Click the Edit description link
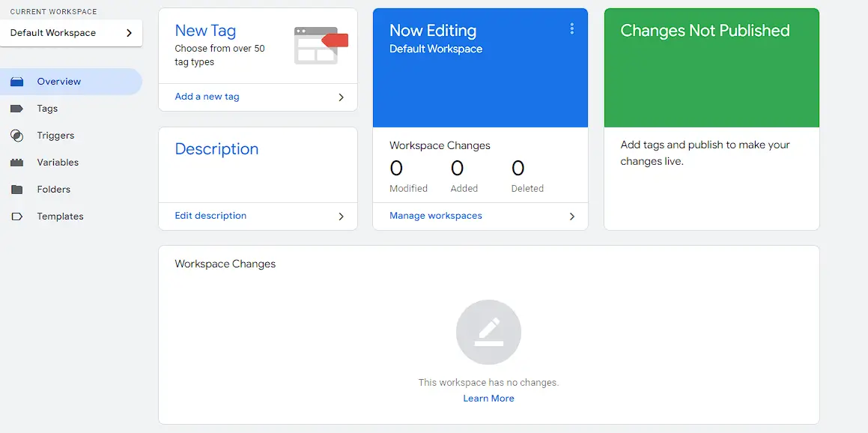The image size is (868, 433). pos(210,216)
